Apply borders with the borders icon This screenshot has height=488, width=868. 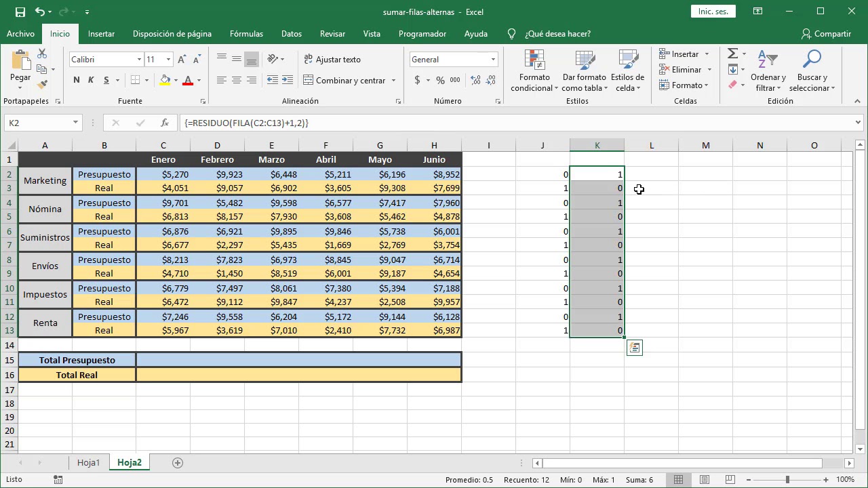(136, 80)
